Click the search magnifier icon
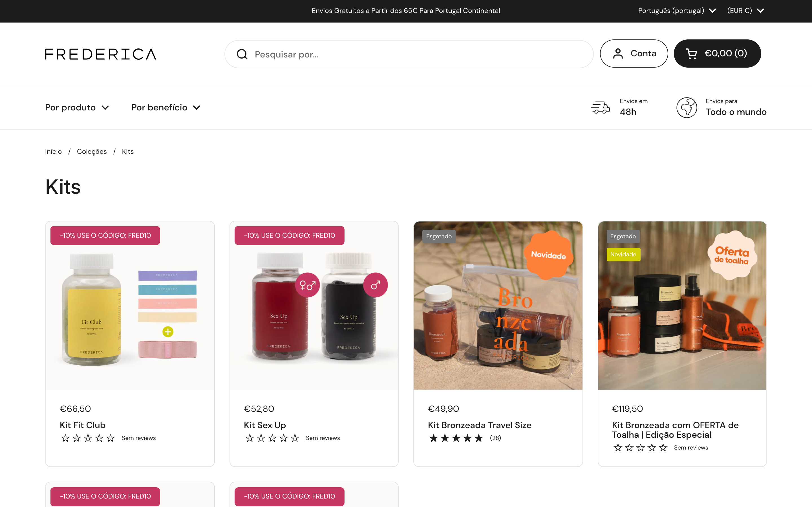The image size is (812, 507). (x=242, y=54)
